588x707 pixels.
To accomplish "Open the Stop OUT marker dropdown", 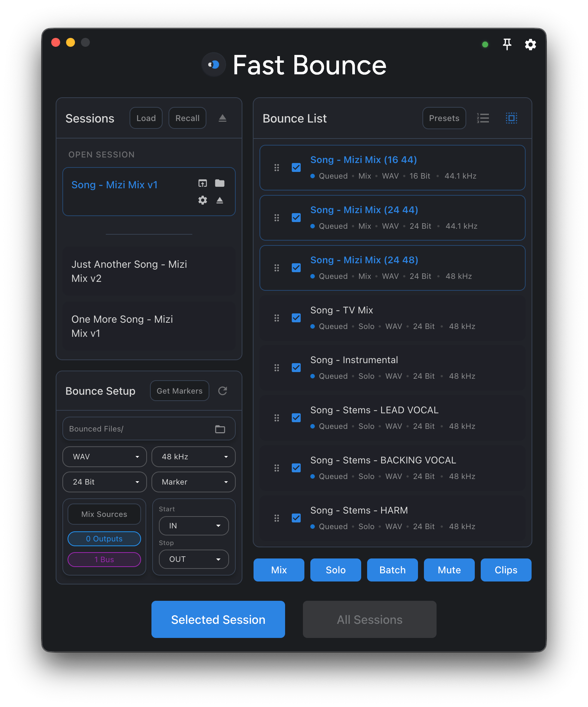I will point(194,559).
